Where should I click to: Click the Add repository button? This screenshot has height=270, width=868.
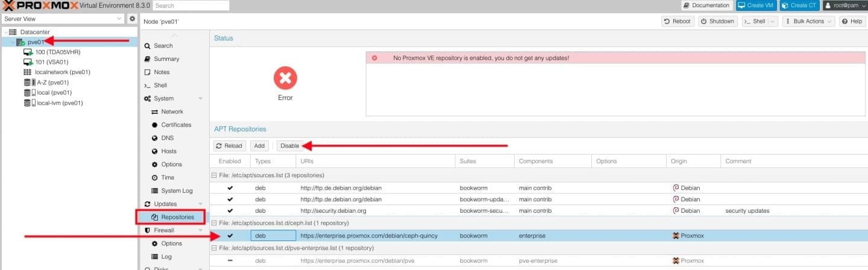click(259, 146)
